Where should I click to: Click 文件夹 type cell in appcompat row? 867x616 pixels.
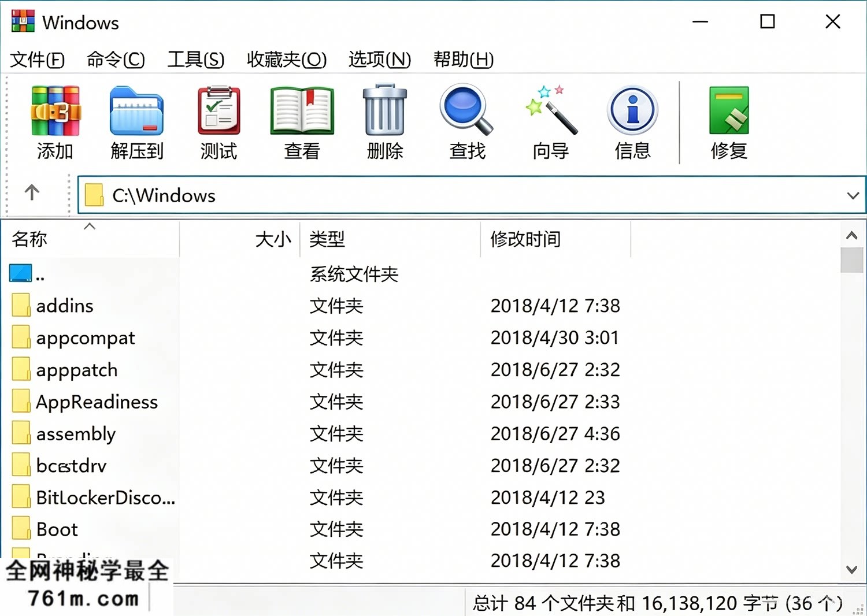[x=336, y=337]
